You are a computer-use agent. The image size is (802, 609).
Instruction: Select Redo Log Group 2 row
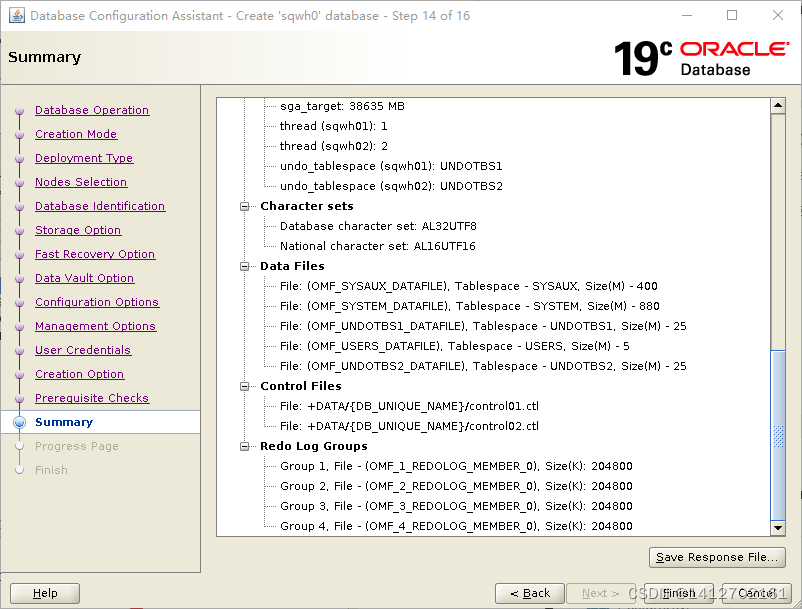coord(456,486)
